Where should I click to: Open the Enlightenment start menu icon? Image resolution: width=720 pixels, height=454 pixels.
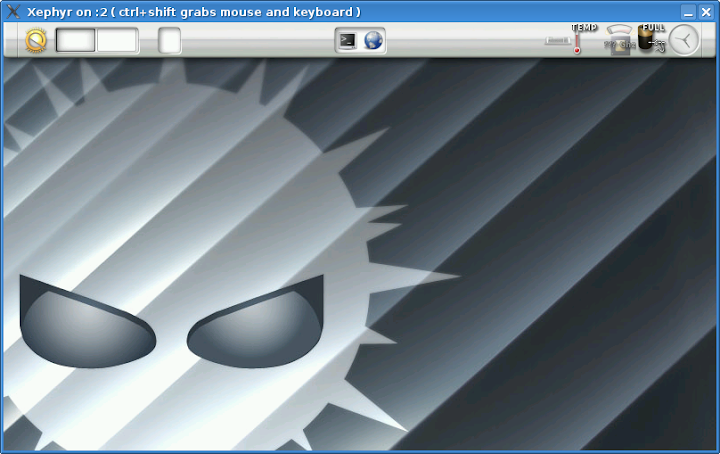[36, 40]
